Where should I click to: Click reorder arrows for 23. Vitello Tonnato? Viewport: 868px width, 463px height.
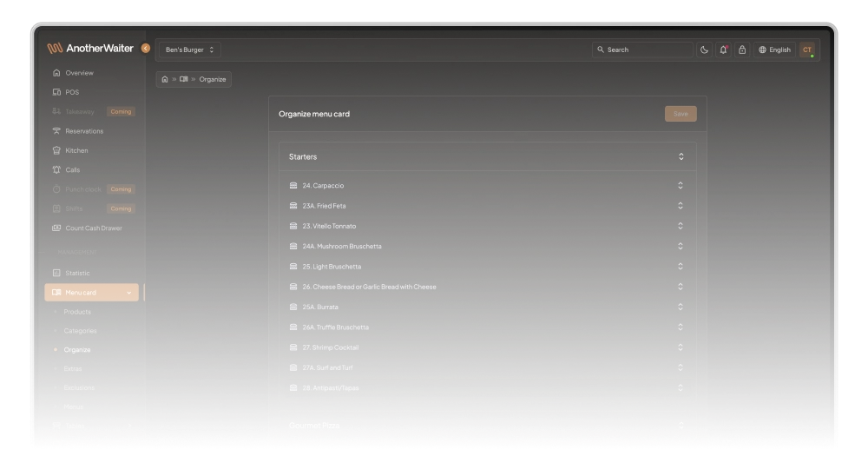[x=681, y=226]
